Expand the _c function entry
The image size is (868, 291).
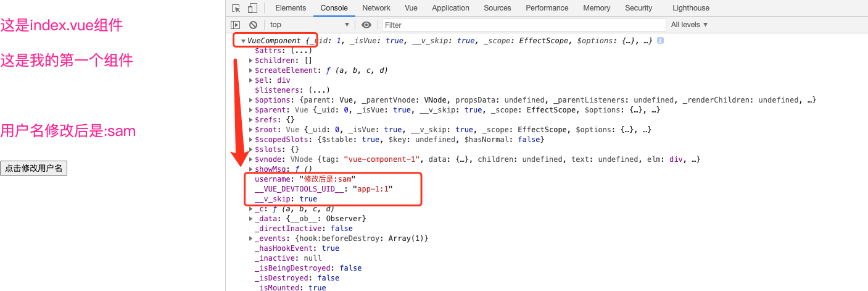[x=250, y=209]
